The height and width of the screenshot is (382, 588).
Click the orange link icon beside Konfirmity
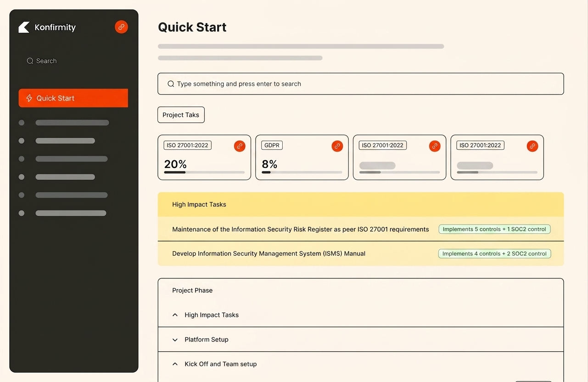121,27
